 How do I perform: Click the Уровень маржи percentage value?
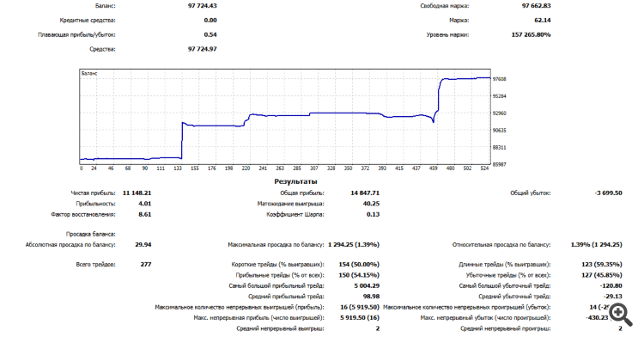tap(531, 34)
